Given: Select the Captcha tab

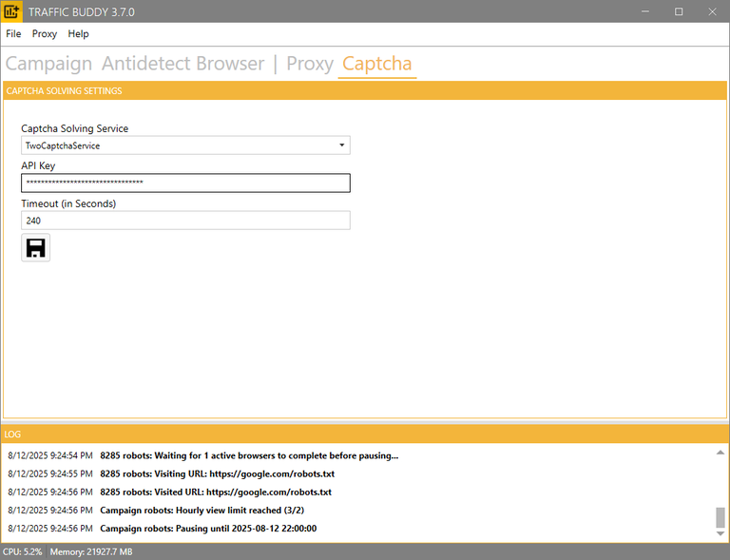Looking at the screenshot, I should [377, 64].
